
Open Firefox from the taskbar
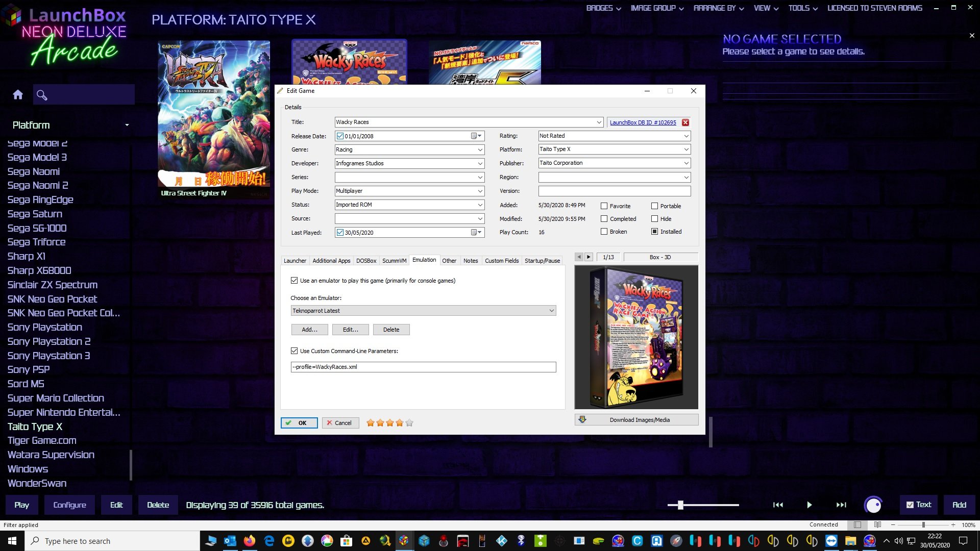tap(249, 541)
